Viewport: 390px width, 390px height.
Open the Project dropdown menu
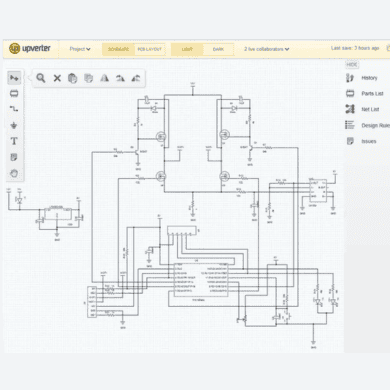(80, 49)
